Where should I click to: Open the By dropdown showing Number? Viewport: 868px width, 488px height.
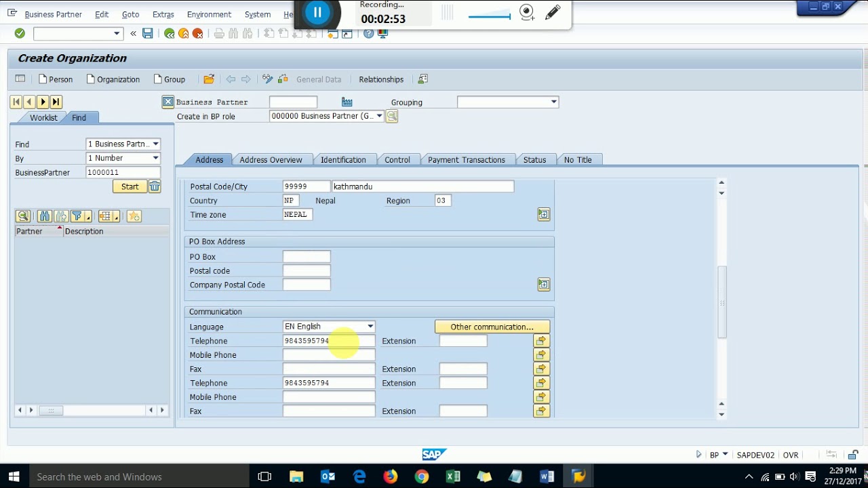click(155, 158)
